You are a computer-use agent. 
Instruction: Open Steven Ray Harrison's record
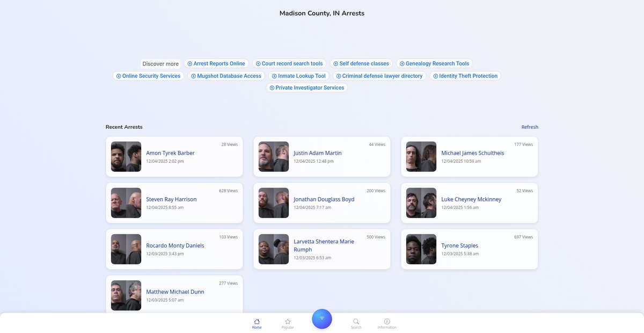pos(174,202)
